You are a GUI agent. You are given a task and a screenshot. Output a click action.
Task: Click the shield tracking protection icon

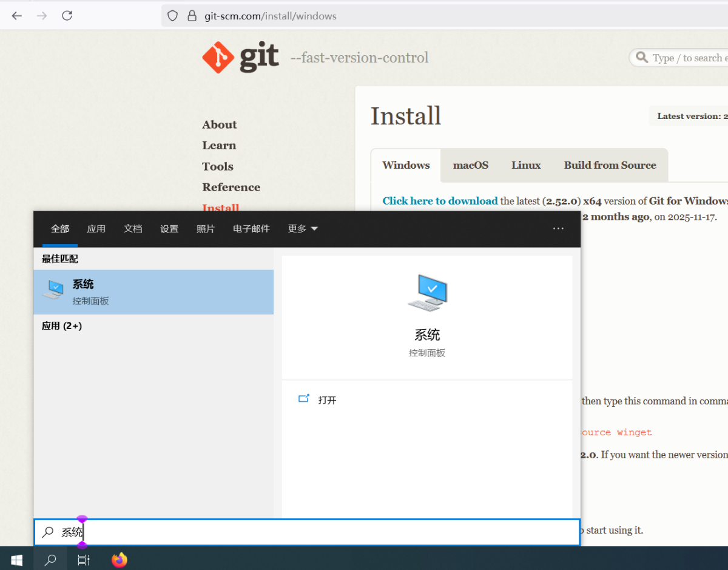pos(173,16)
